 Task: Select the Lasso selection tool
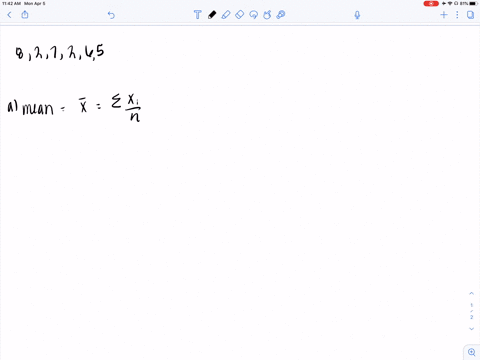pos(254,15)
